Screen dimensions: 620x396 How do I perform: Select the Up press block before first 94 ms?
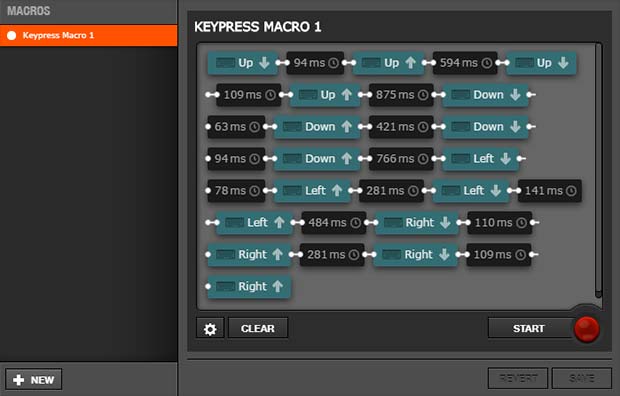[x=242, y=63]
